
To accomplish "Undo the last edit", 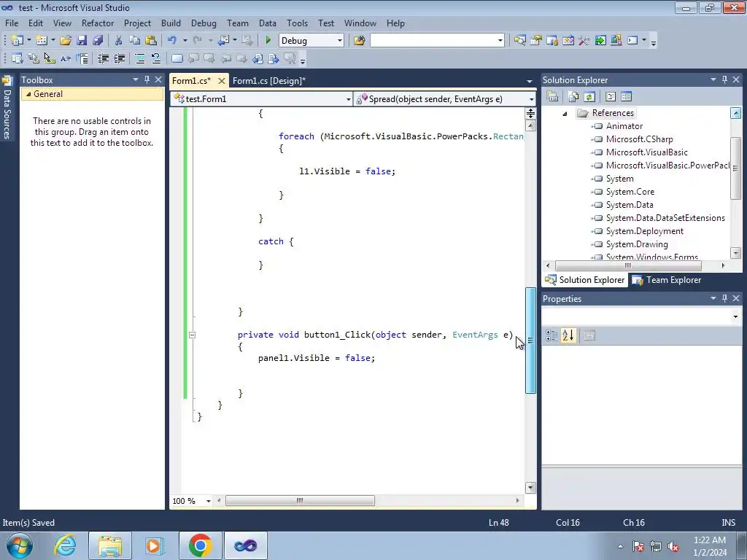I will coord(172,41).
